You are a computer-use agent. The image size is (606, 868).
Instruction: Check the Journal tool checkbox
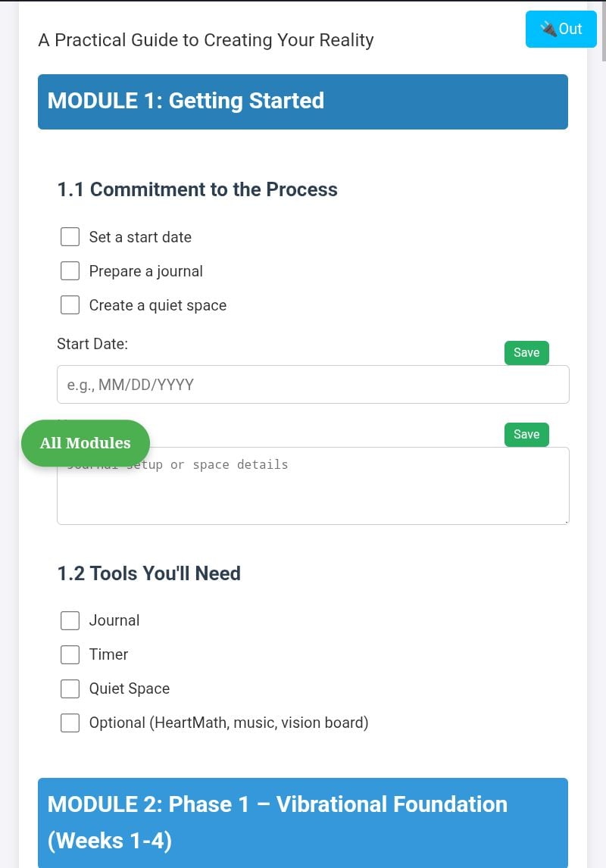[x=70, y=620]
